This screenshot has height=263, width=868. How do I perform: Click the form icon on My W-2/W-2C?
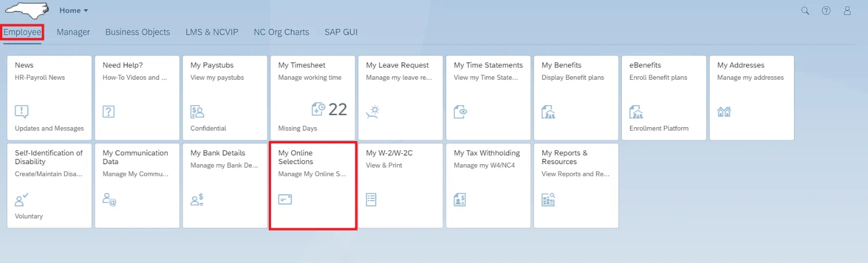pos(372,199)
